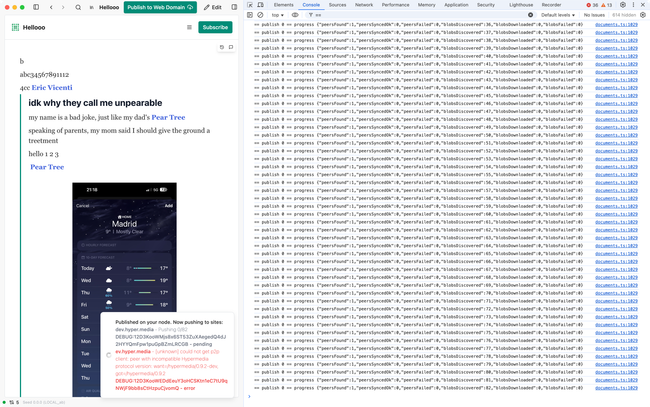Open DevTools settings gear icon
The image size is (650, 407).
point(624,5)
